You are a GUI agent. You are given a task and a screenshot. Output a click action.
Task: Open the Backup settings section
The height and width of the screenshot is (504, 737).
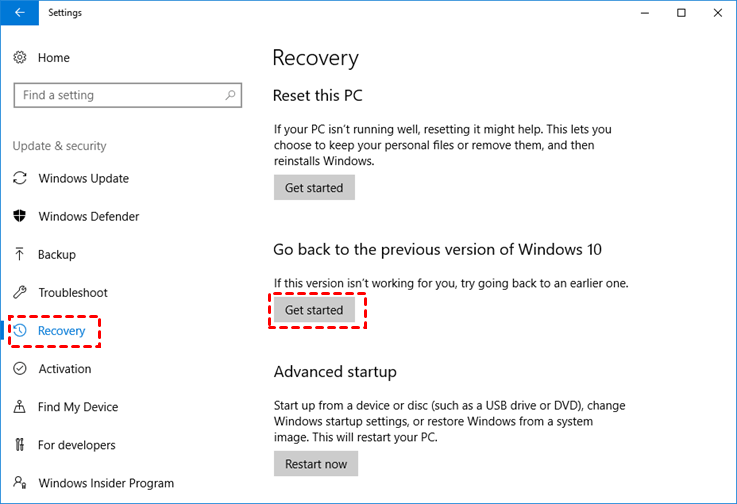pyautogui.click(x=57, y=255)
